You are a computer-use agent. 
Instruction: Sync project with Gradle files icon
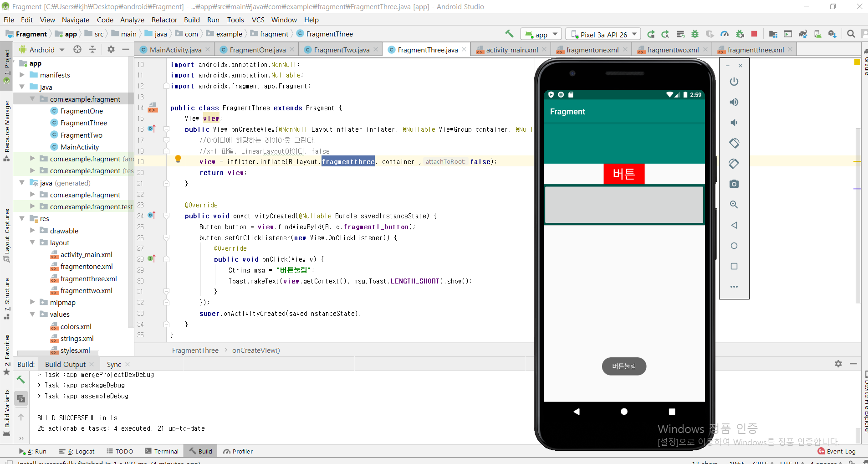803,34
